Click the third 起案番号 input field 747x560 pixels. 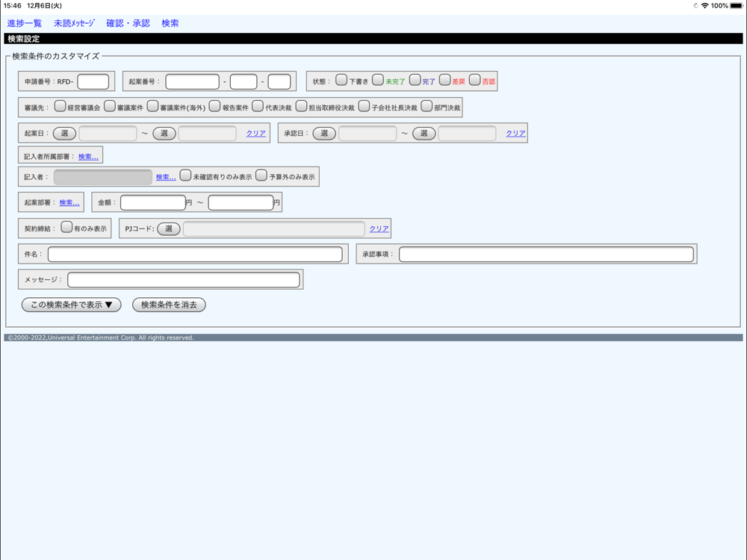(x=279, y=81)
